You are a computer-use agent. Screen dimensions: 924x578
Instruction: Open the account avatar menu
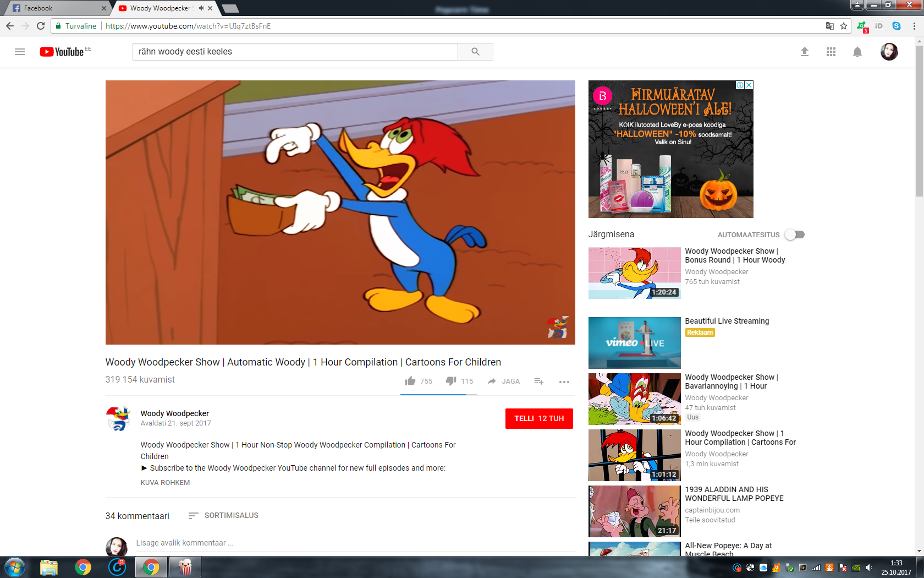889,52
